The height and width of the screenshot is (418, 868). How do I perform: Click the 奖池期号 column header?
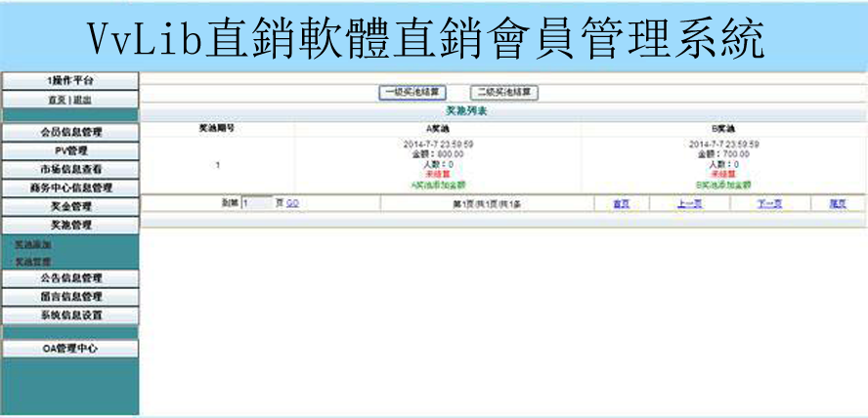pos(218,128)
